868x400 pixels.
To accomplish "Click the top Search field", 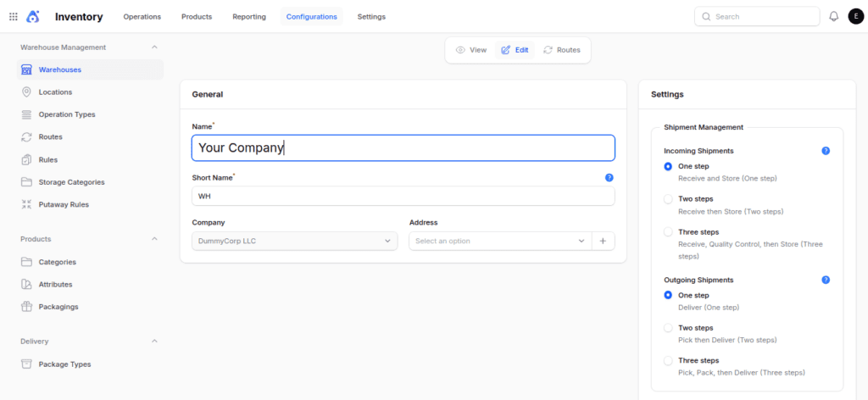I will 757,17.
